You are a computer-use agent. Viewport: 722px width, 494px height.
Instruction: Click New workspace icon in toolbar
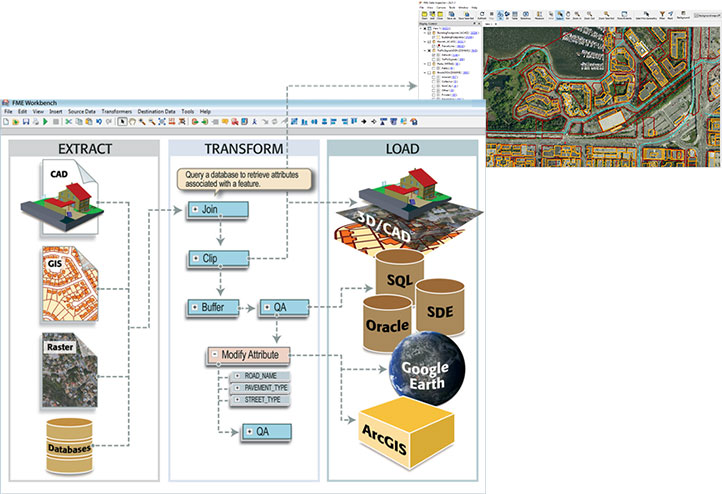pos(6,121)
